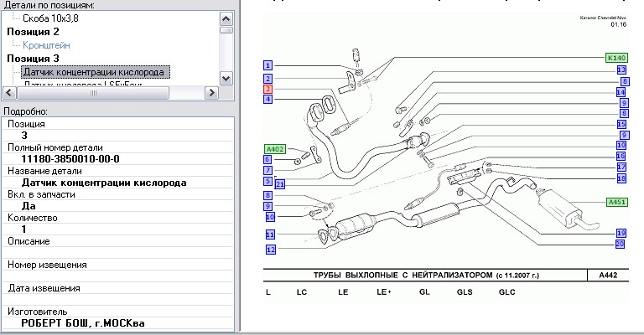Select callout 13 on the right side

click(x=622, y=70)
